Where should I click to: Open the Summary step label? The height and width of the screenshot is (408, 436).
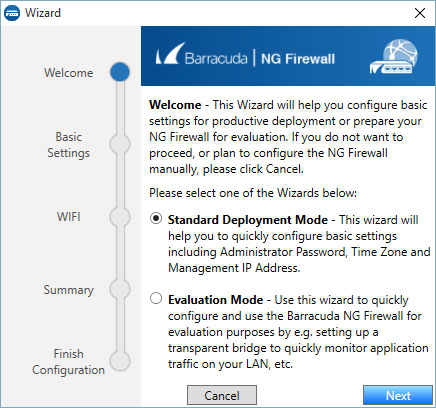[x=69, y=290]
